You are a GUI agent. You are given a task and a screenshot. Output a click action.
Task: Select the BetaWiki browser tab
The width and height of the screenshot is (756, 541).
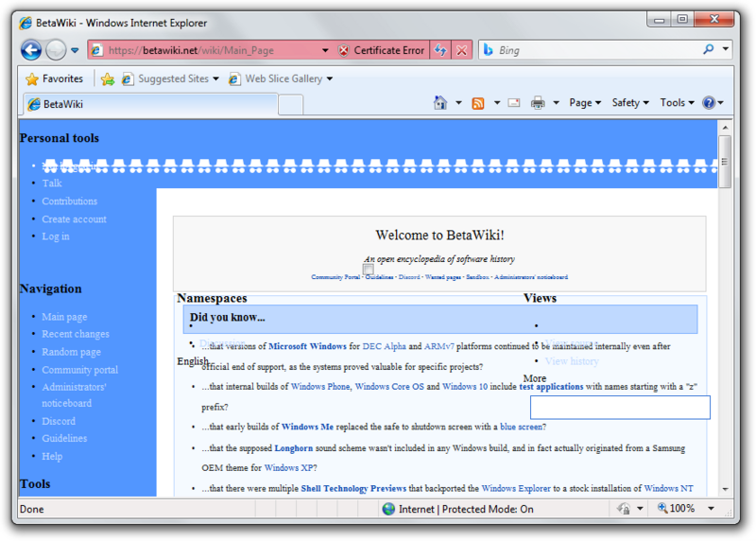(150, 104)
